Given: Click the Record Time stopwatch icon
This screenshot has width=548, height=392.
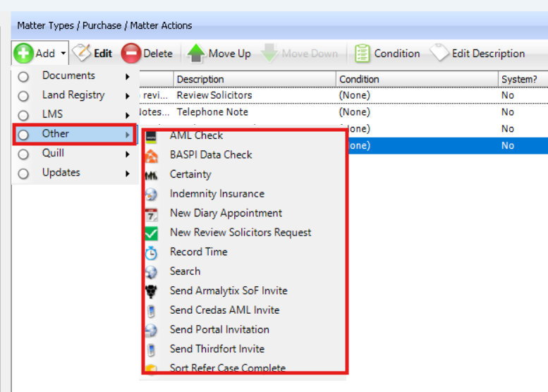Looking at the screenshot, I should 151,253.
